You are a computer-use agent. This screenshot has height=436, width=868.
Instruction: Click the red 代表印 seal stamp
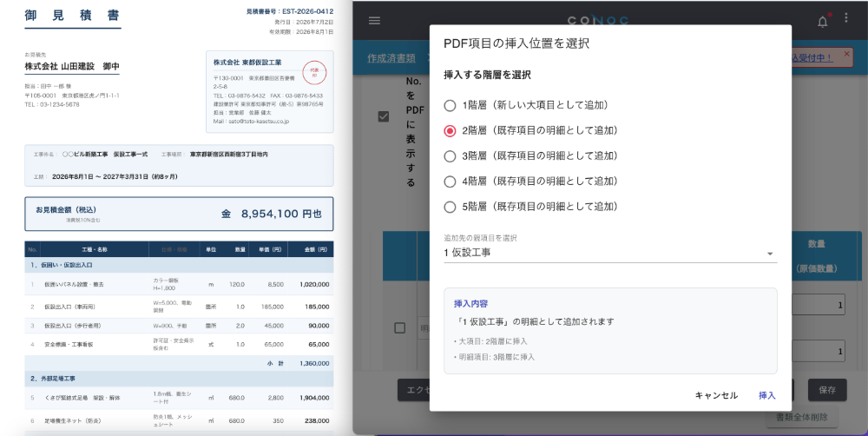314,71
